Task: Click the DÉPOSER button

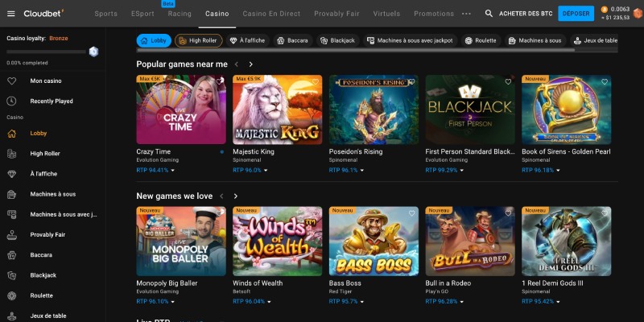Action: (x=576, y=14)
